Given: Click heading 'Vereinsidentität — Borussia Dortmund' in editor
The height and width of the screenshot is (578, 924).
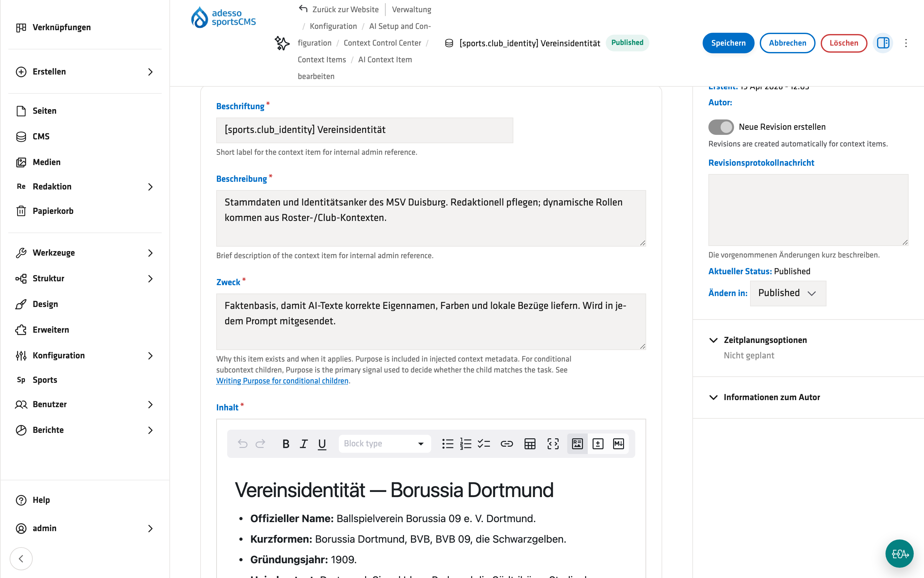Looking at the screenshot, I should click(394, 490).
